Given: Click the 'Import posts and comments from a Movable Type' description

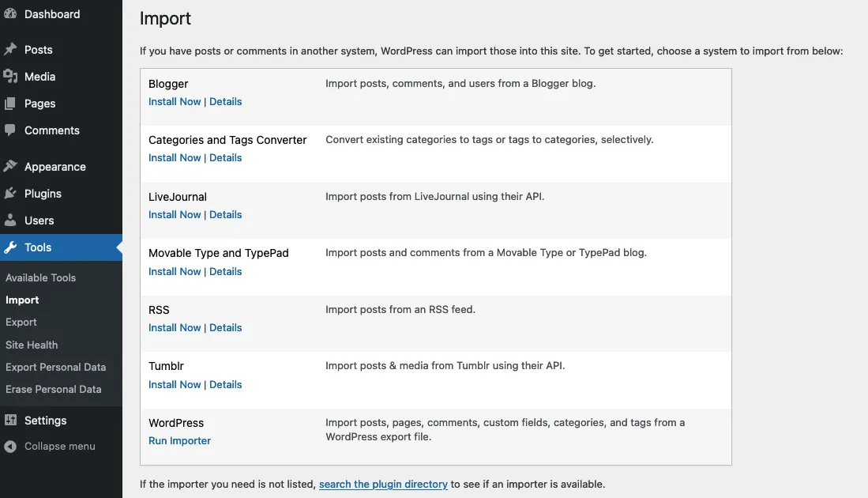Looking at the screenshot, I should point(486,253).
